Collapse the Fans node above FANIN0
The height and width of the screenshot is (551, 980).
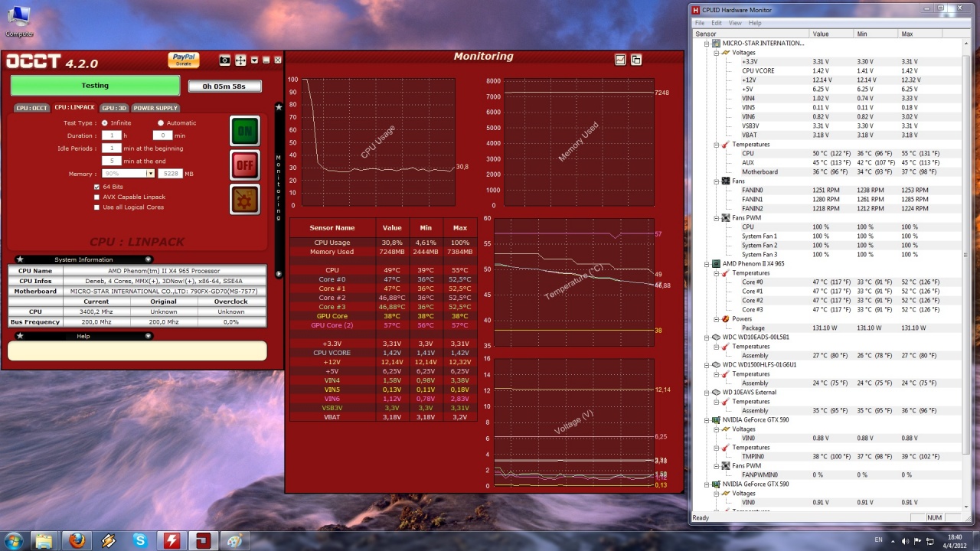(716, 181)
